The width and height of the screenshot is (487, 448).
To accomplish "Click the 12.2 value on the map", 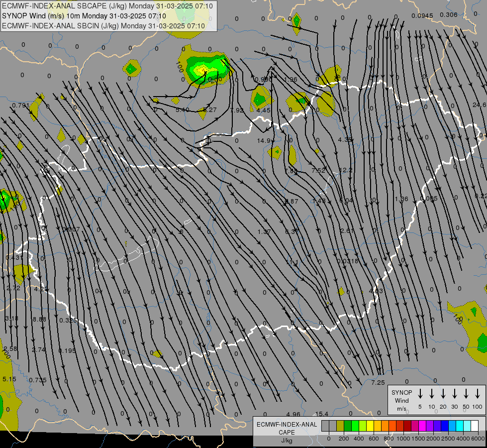I will (x=346, y=170).
